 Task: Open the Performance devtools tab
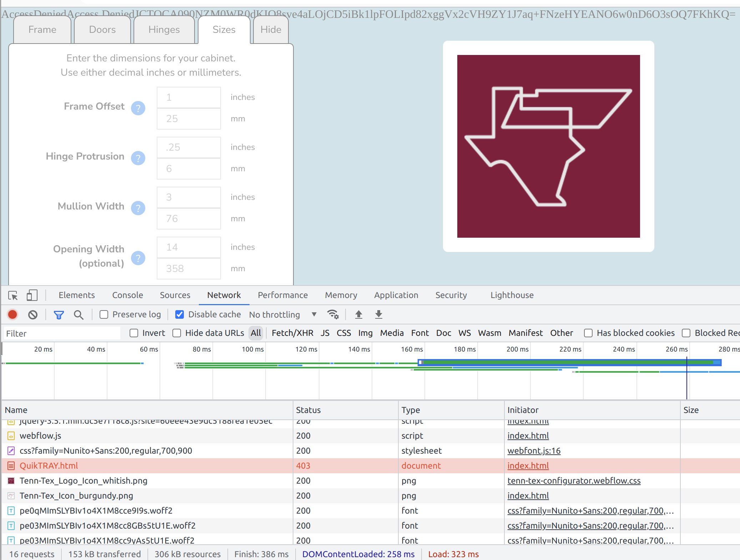click(x=283, y=295)
